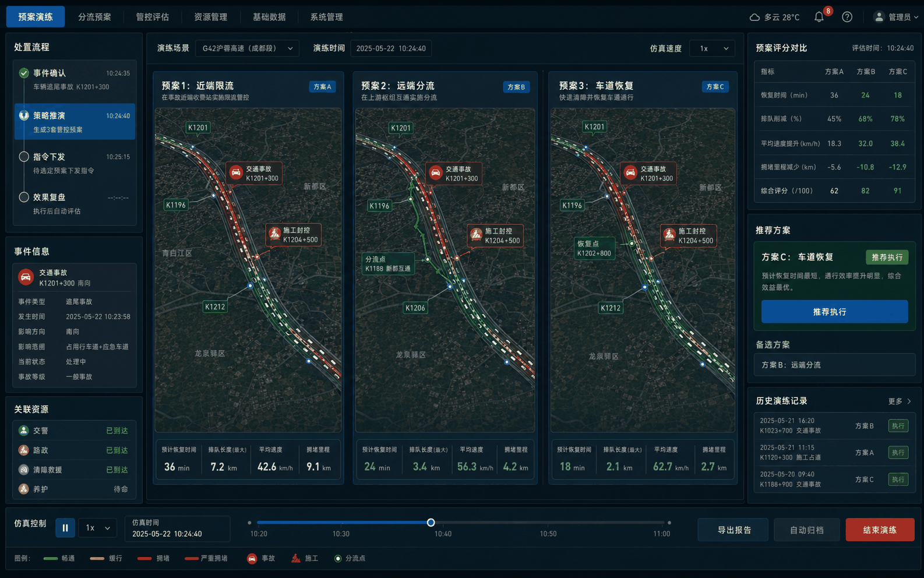
Task: Click the weather cloud icon
Action: pos(754,17)
